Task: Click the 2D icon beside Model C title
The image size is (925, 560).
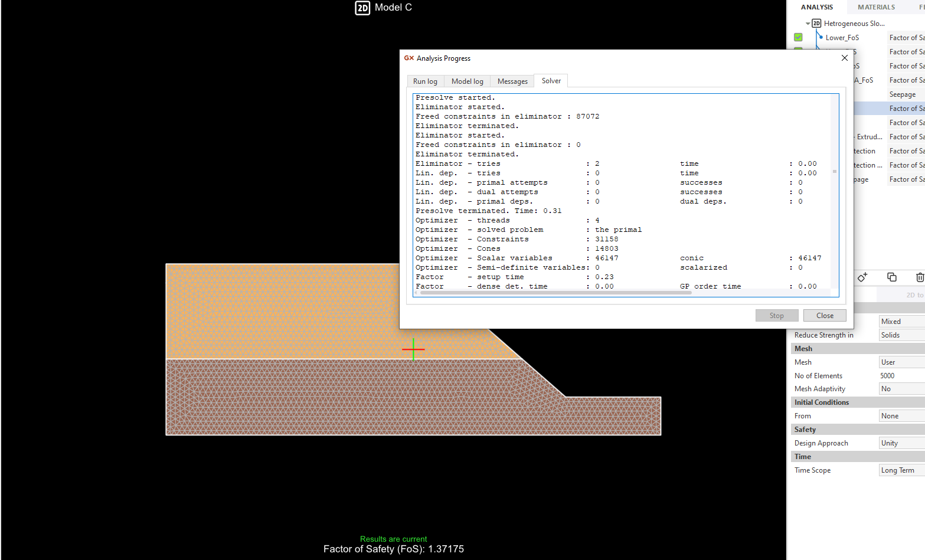Action: point(362,8)
